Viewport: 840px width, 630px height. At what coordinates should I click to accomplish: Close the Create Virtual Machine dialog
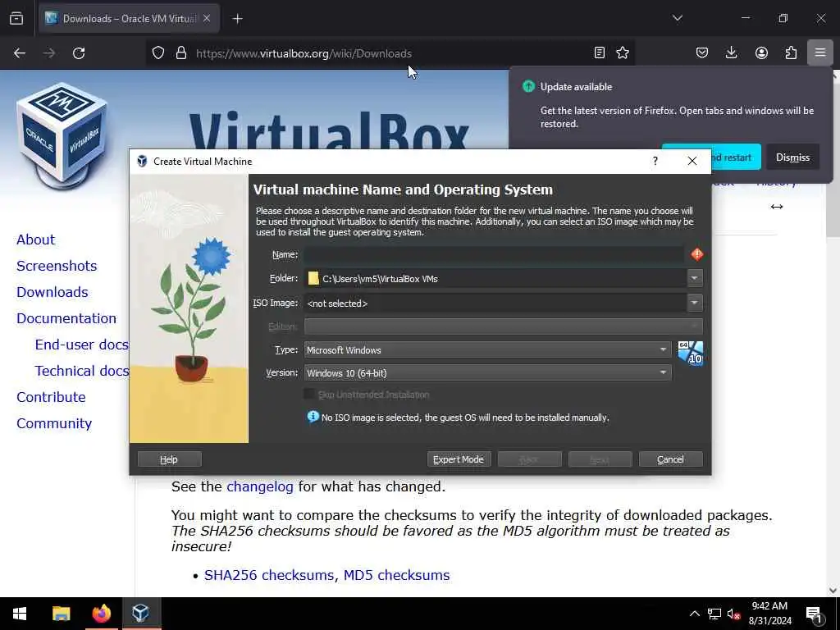click(692, 162)
